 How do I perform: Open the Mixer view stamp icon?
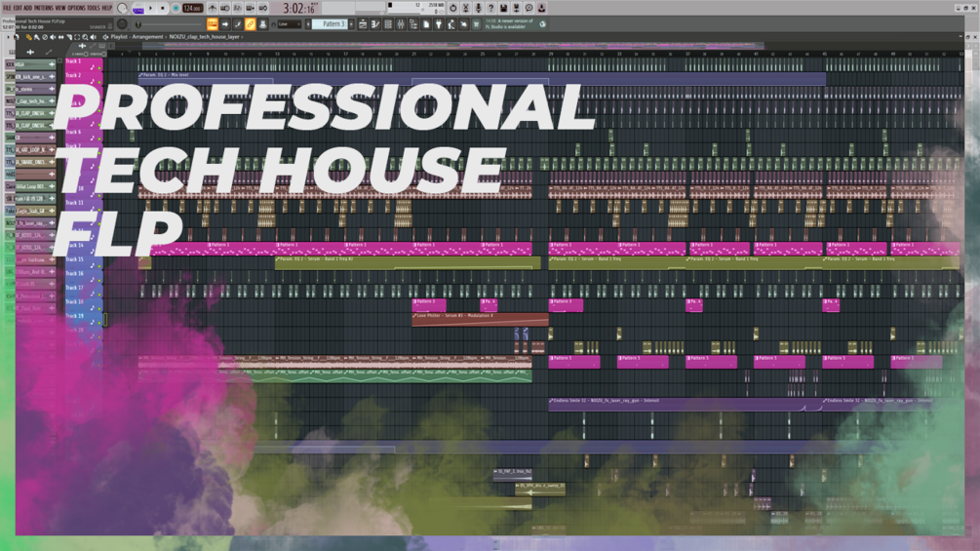(262, 23)
